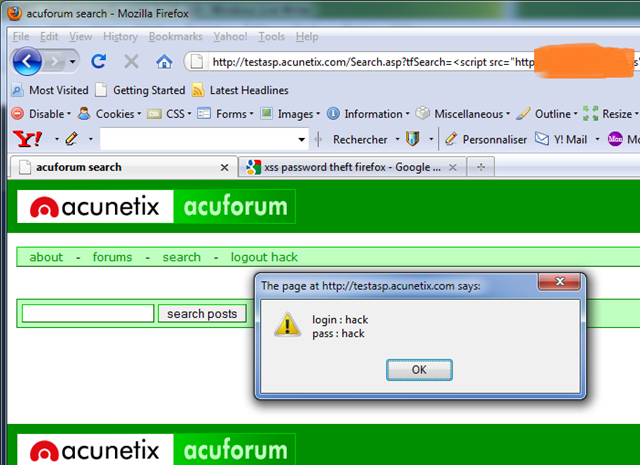Open the Help menu
The width and height of the screenshot is (640, 465).
point(307,37)
